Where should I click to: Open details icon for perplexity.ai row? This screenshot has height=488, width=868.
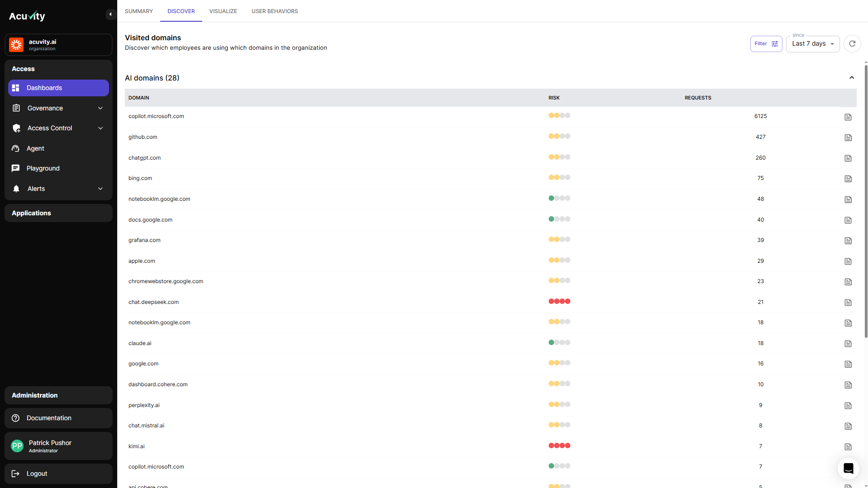point(848,406)
